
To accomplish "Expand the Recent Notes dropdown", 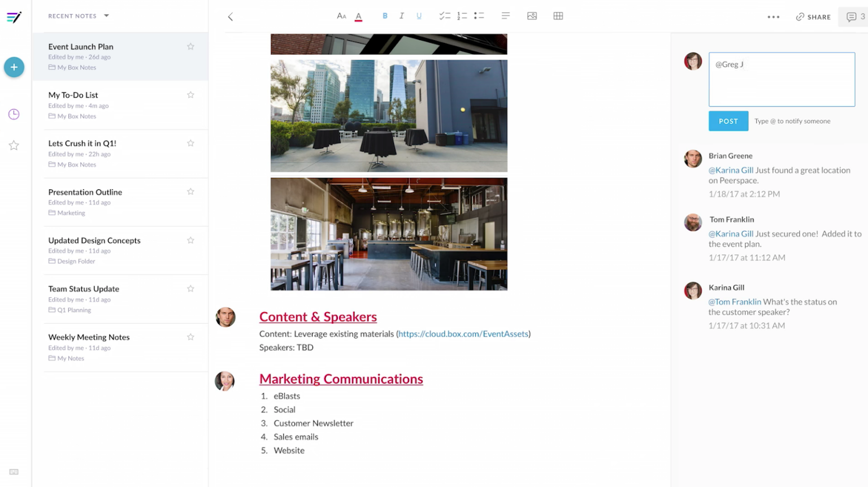I will pos(106,16).
